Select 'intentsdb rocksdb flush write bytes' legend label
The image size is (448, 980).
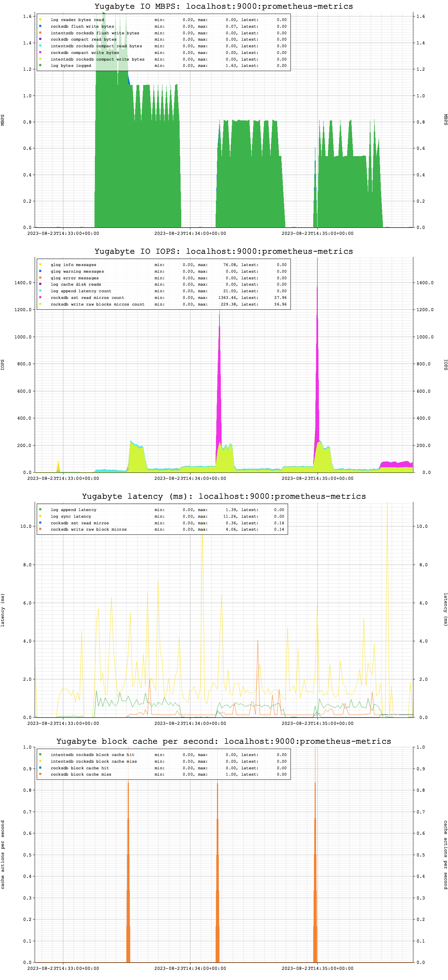point(95,33)
